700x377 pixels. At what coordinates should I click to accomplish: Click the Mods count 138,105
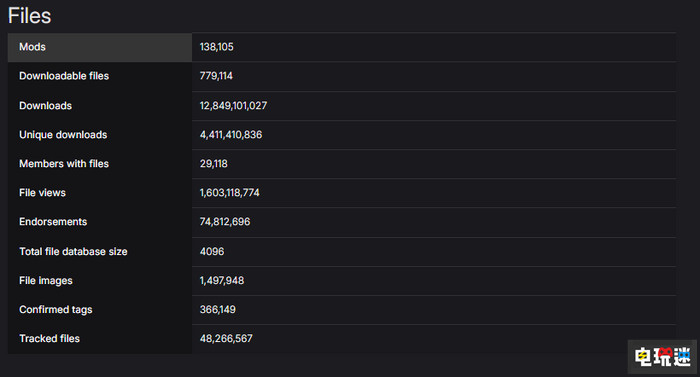coord(217,47)
